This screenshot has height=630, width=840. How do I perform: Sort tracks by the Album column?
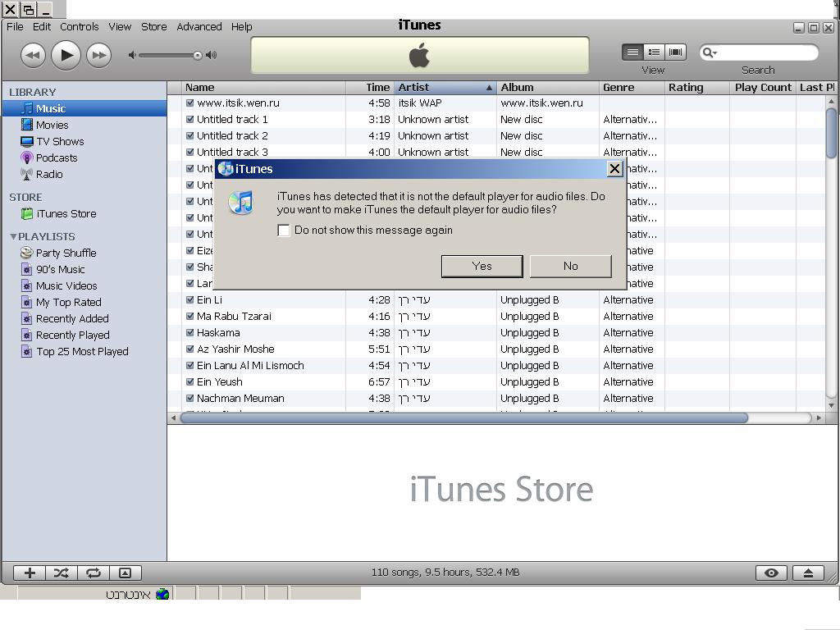(x=547, y=87)
